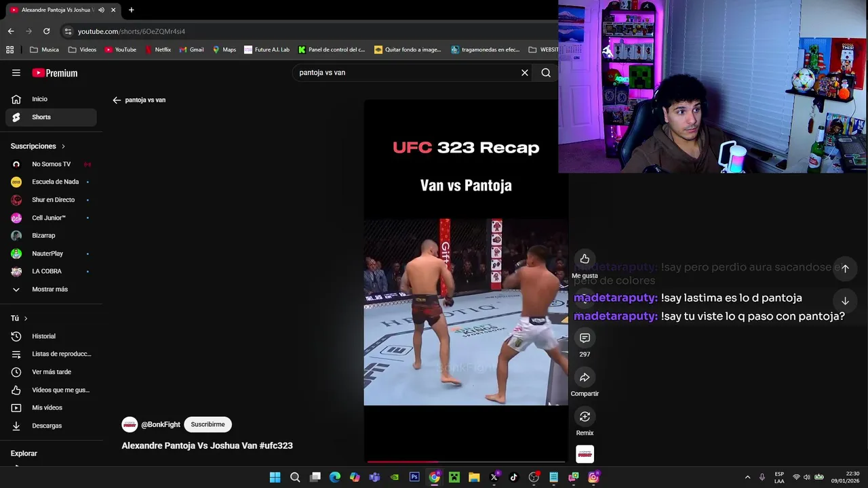868x488 pixels.
Task: Open the Bizarrap channel
Action: tap(51, 235)
